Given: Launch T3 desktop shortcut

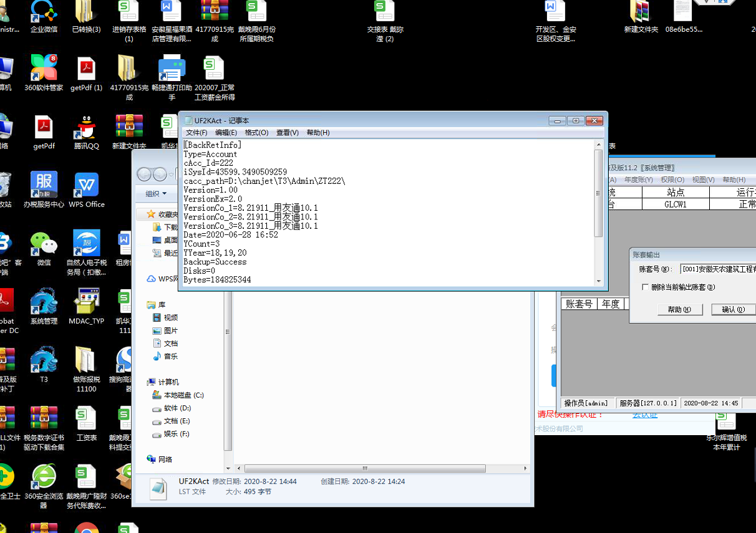Looking at the screenshot, I should click(x=44, y=364).
